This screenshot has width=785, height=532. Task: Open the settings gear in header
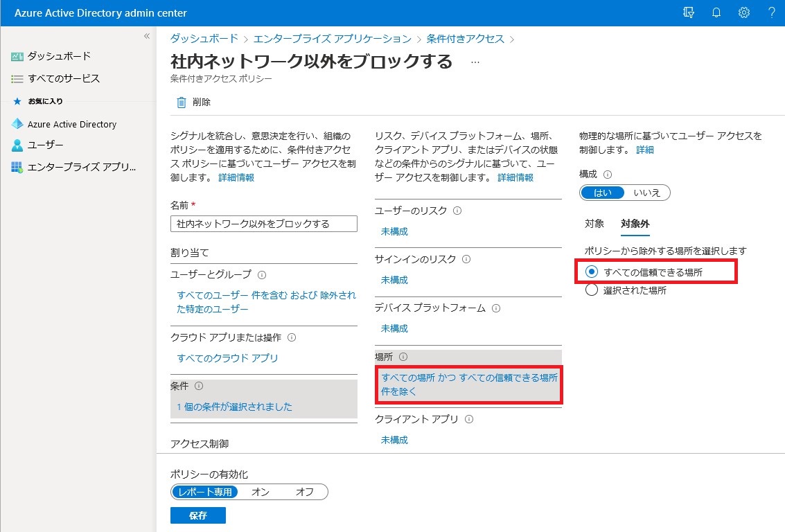point(744,12)
